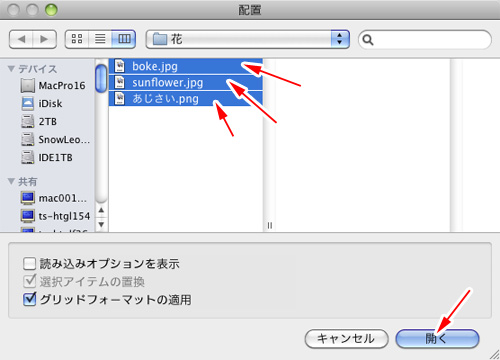The height and width of the screenshot is (360, 500).
Task: Click the boke.jpg file icon
Action: [119, 66]
